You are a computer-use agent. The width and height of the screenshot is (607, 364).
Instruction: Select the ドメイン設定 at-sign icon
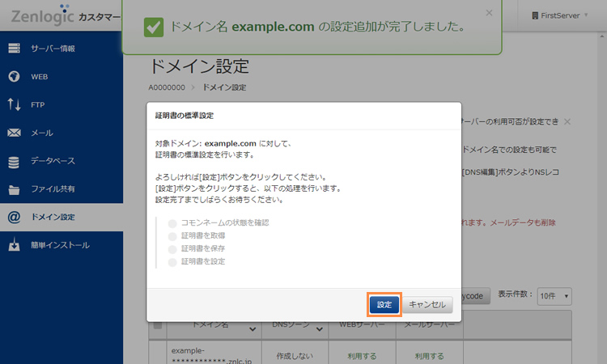click(14, 217)
